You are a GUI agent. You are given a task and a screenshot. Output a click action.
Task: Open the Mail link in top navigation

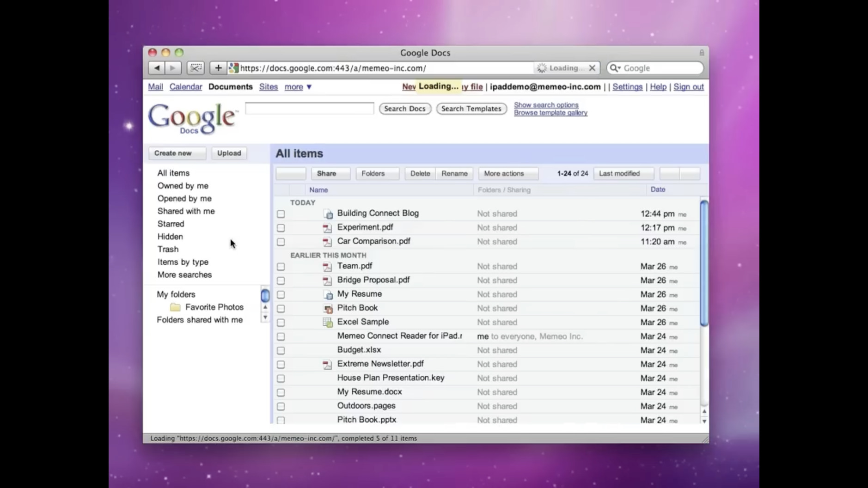(155, 87)
